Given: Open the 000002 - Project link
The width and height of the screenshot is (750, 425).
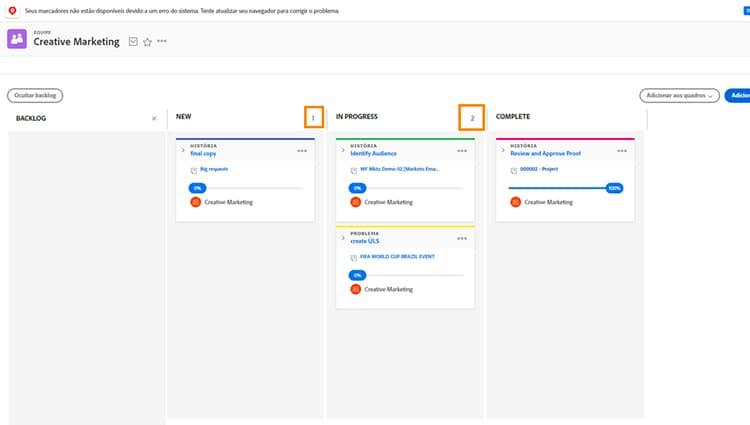Looking at the screenshot, I should coord(539,169).
